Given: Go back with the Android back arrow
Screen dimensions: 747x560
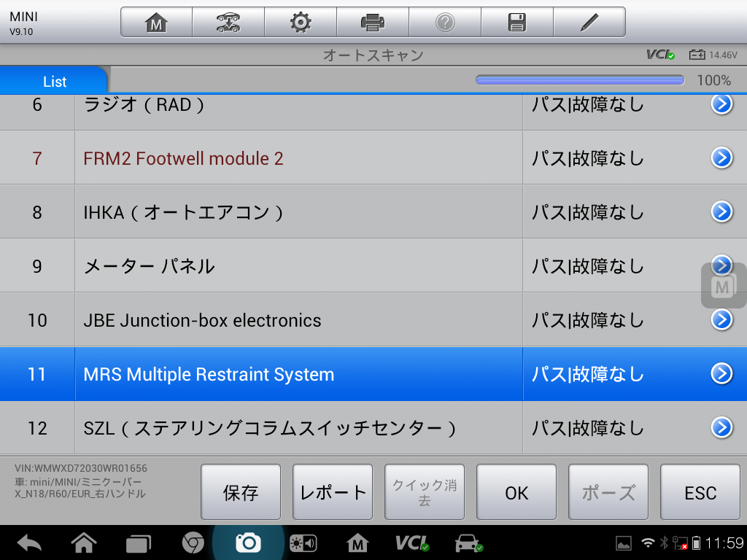Looking at the screenshot, I should (29, 542).
